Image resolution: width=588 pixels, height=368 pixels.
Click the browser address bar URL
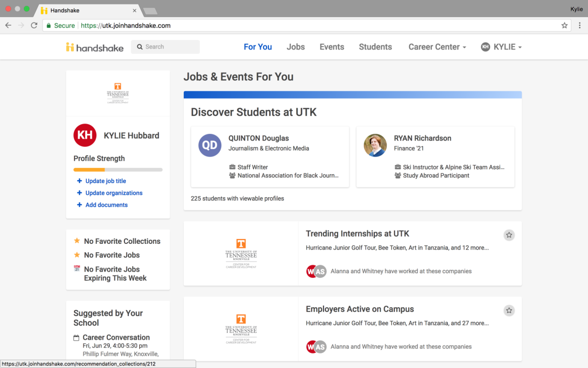pos(125,26)
